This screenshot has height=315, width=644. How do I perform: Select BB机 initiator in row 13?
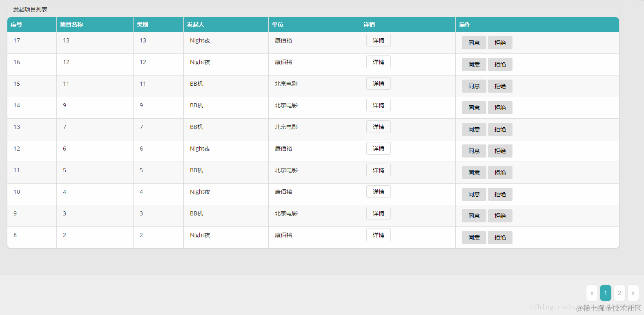coord(196,127)
